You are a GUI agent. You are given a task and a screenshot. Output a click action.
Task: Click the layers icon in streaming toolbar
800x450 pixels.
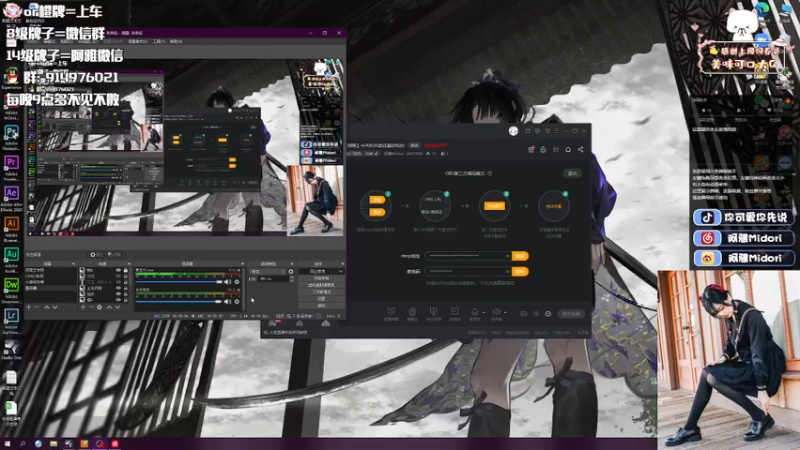click(x=548, y=313)
